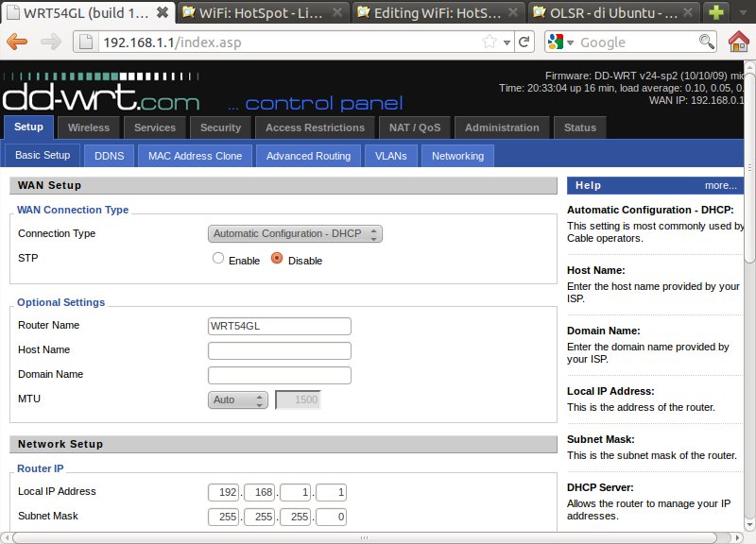The width and height of the screenshot is (756, 544).
Task: Click Local IP Address third octet field
Action: click(x=295, y=492)
